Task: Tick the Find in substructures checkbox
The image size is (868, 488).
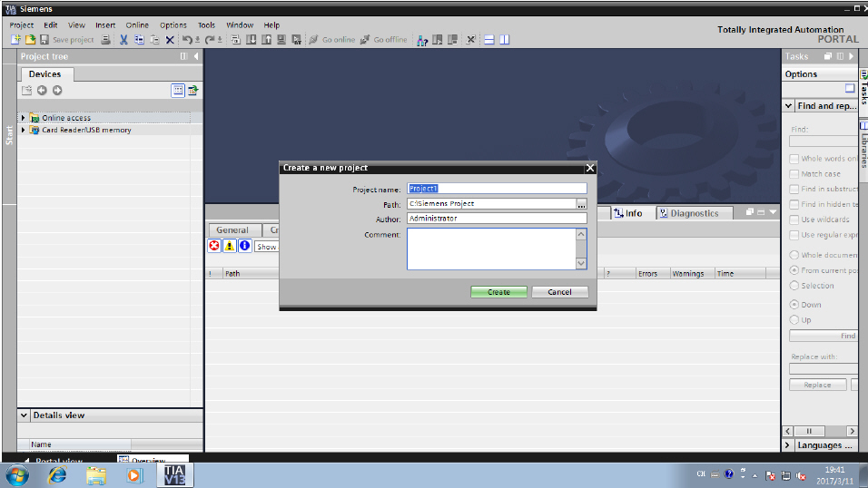Action: point(794,190)
